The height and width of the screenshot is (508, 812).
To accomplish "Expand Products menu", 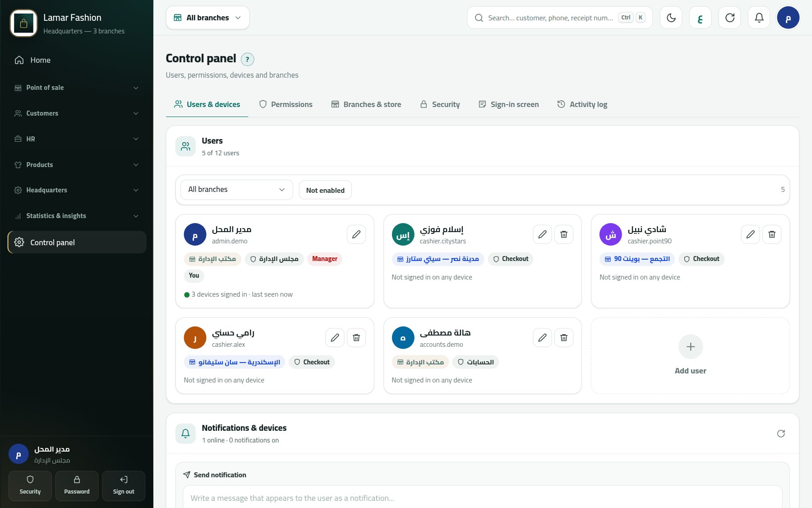I will point(77,165).
